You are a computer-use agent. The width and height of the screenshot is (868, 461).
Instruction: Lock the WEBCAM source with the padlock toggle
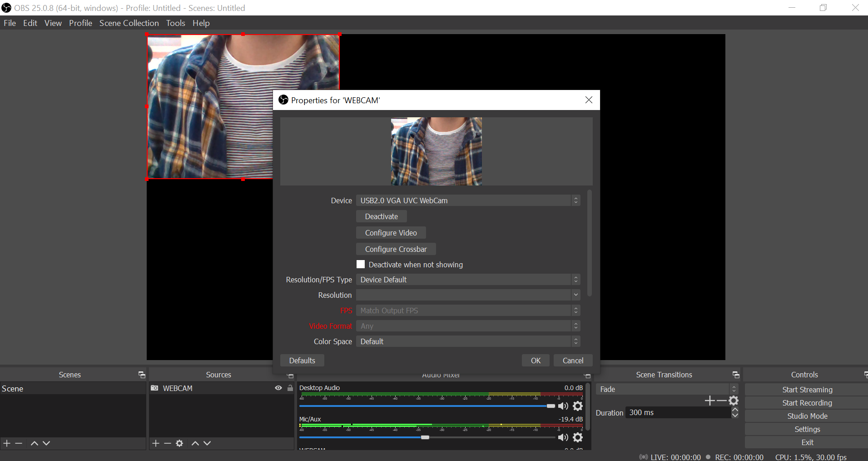[290, 388]
